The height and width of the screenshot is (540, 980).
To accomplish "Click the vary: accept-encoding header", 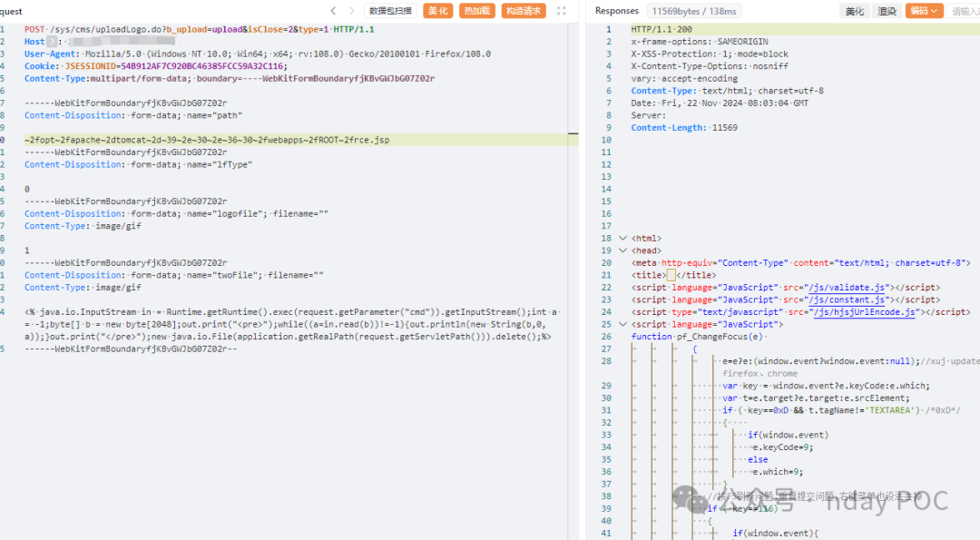I will 684,79.
